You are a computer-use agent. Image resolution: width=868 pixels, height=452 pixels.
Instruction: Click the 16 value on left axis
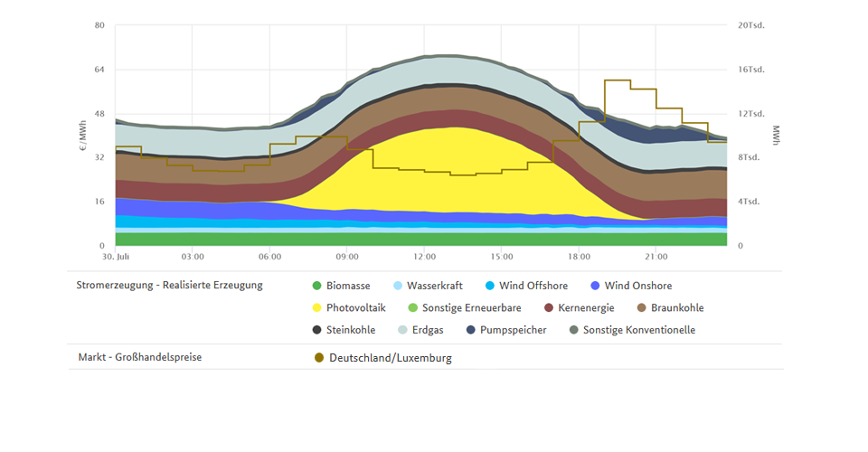99,202
